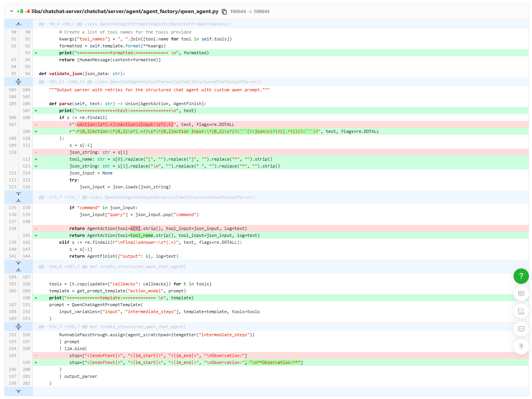Select new line number 113
This screenshot has height=399, width=532.
tap(26, 166)
